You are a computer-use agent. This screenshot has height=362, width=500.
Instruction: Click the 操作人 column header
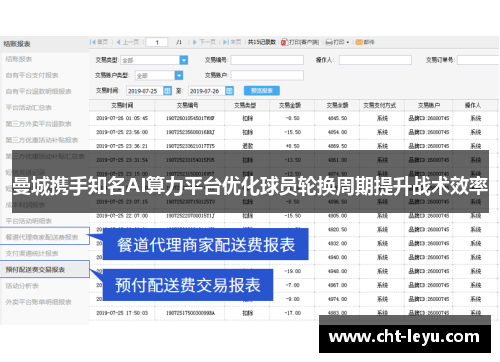click(x=473, y=105)
